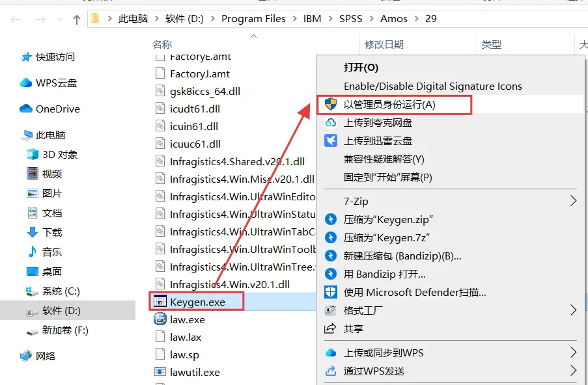Click the icudt61.dll file icon

tap(160, 109)
